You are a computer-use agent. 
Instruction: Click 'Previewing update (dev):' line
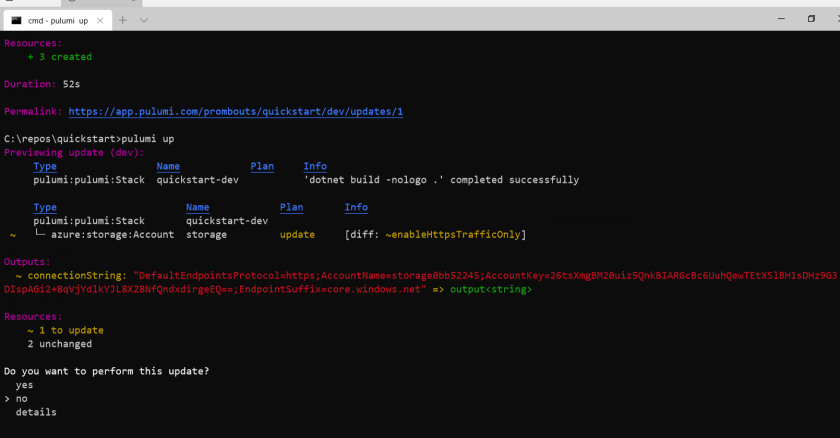point(74,153)
